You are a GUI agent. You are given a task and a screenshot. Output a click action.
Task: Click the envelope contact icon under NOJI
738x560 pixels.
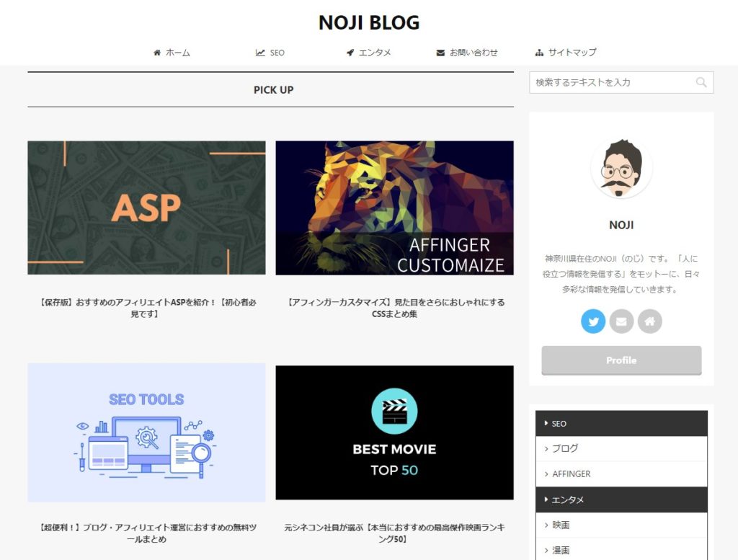pos(621,321)
